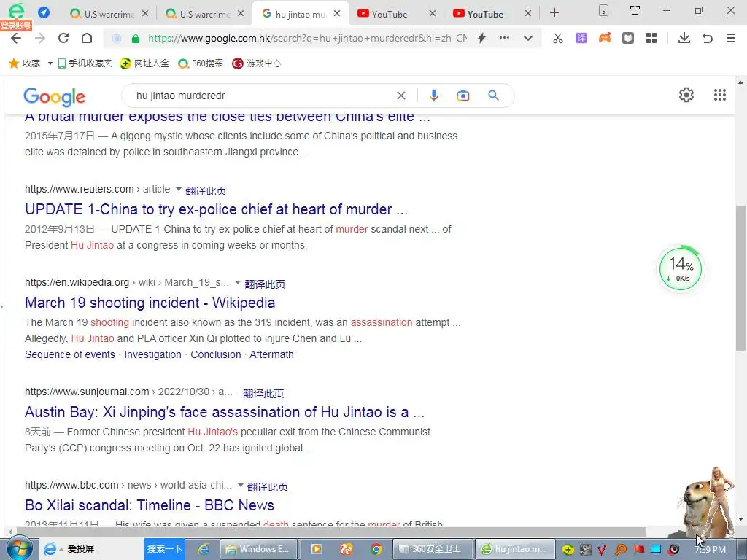The height and width of the screenshot is (560, 747).
Task: Open the Investigation sublink
Action: (x=153, y=355)
